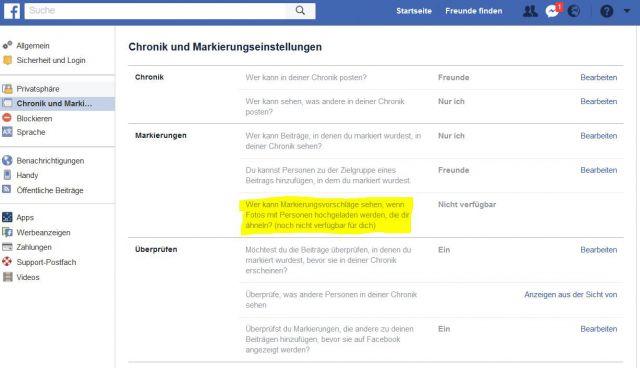
Task: Open Handy settings
Action: pyautogui.click(x=27, y=175)
